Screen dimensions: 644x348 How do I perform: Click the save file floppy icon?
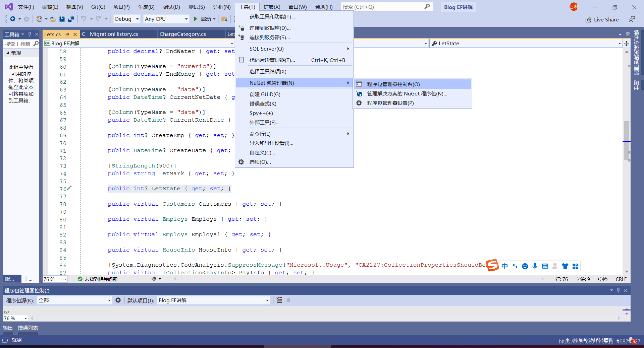[x=62, y=19]
